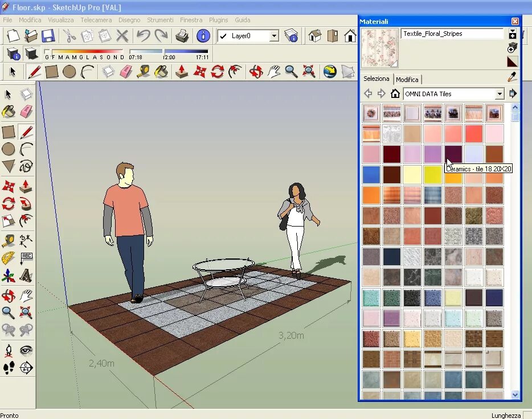Pick the dark purple tile swatch

click(x=453, y=154)
